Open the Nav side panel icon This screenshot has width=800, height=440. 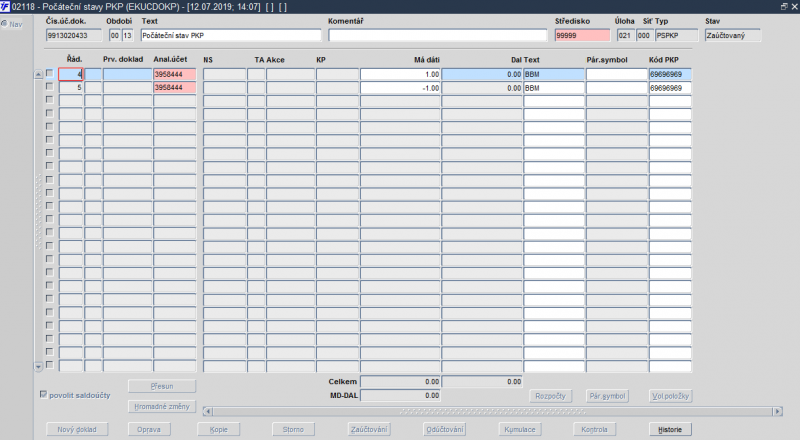pos(4,23)
